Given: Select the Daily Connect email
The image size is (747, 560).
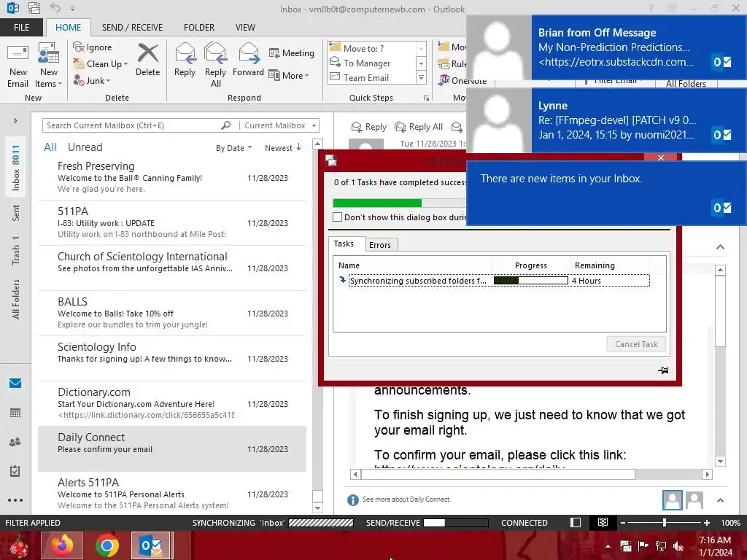Looking at the screenshot, I should [172, 448].
